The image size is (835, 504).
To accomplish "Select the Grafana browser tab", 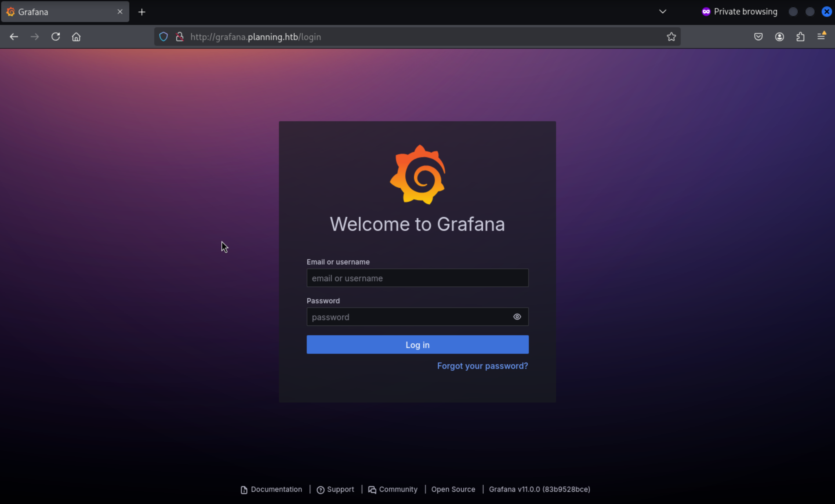I will (58, 12).
